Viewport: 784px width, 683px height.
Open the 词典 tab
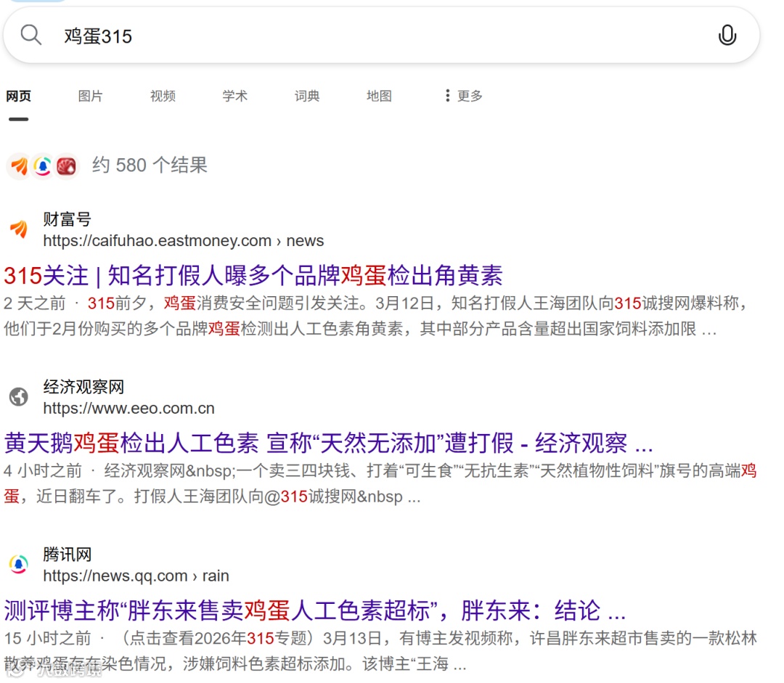307,96
